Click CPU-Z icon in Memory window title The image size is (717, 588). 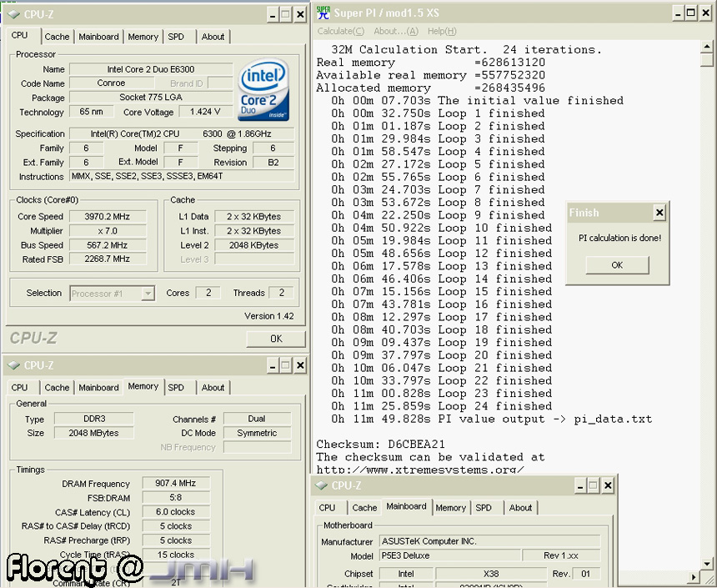point(14,365)
